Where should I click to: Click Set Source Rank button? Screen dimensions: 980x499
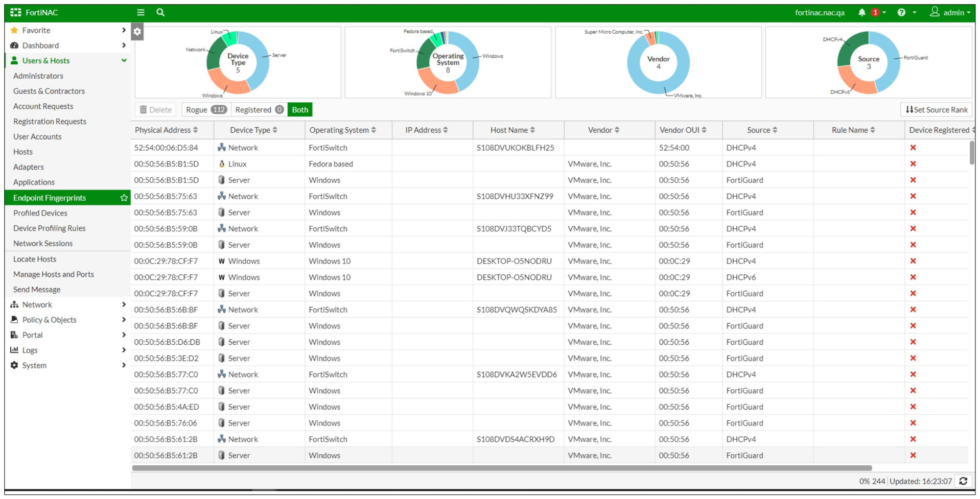(936, 110)
